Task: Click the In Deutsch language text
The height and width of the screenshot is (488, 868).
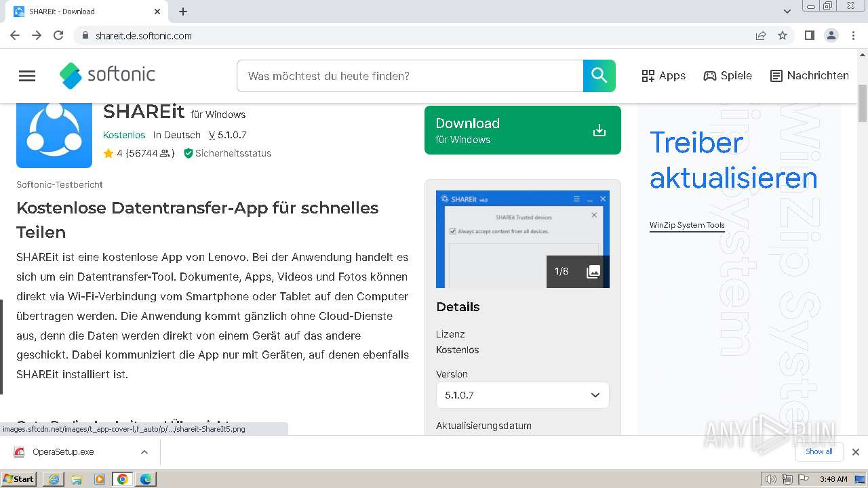Action: [x=177, y=135]
